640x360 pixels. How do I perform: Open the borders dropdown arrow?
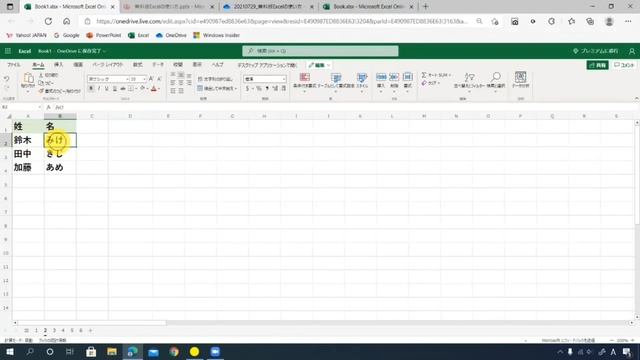tap(136, 89)
